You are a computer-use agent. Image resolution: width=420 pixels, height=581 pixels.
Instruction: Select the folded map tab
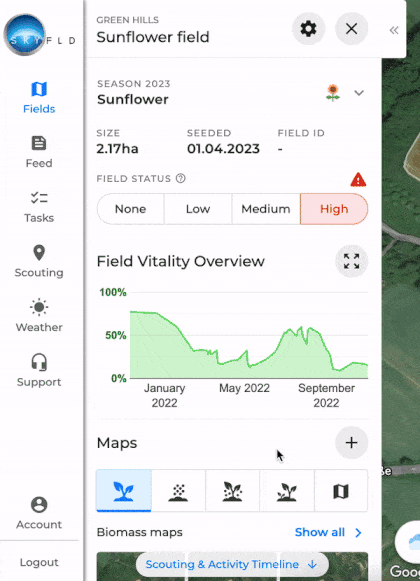coord(341,491)
